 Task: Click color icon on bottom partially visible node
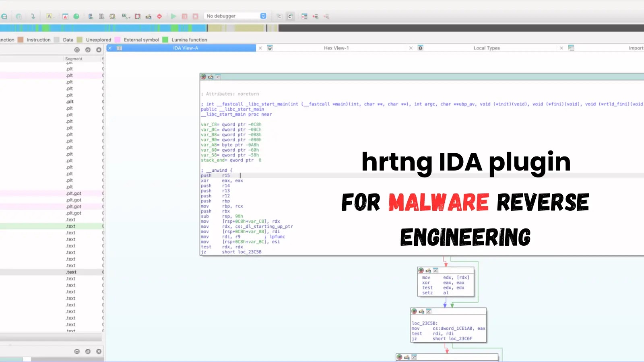[x=399, y=357]
